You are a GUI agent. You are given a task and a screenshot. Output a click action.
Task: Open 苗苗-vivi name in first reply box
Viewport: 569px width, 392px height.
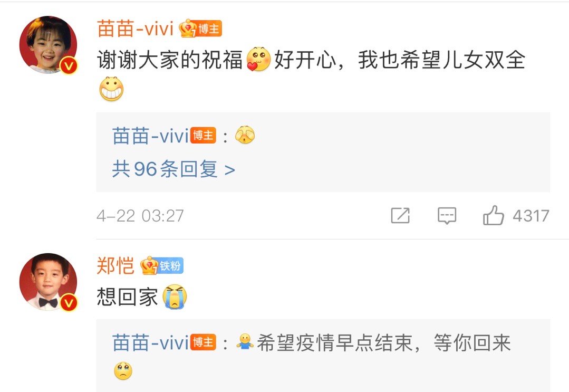(x=151, y=136)
